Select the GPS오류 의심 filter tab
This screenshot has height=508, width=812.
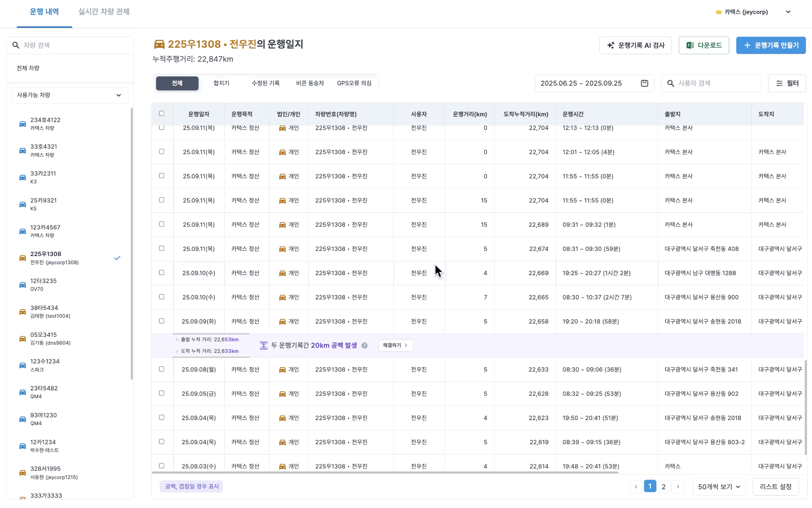354,83
